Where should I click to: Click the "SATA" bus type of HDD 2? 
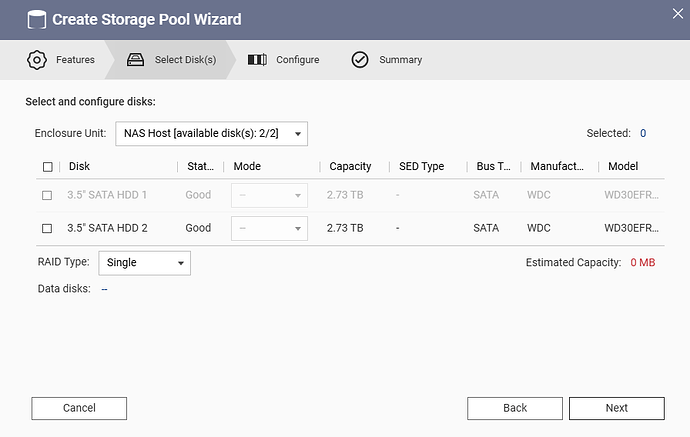486,228
